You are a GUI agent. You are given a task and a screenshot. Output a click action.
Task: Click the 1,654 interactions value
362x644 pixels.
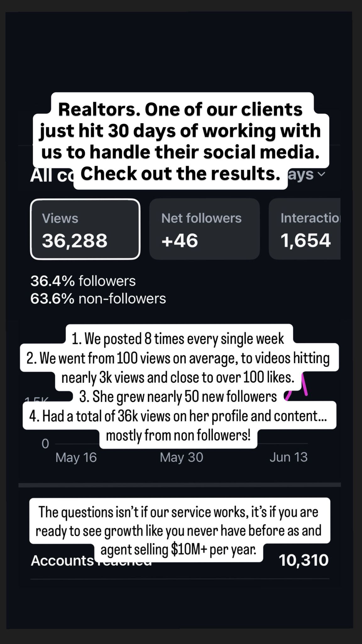pos(305,241)
